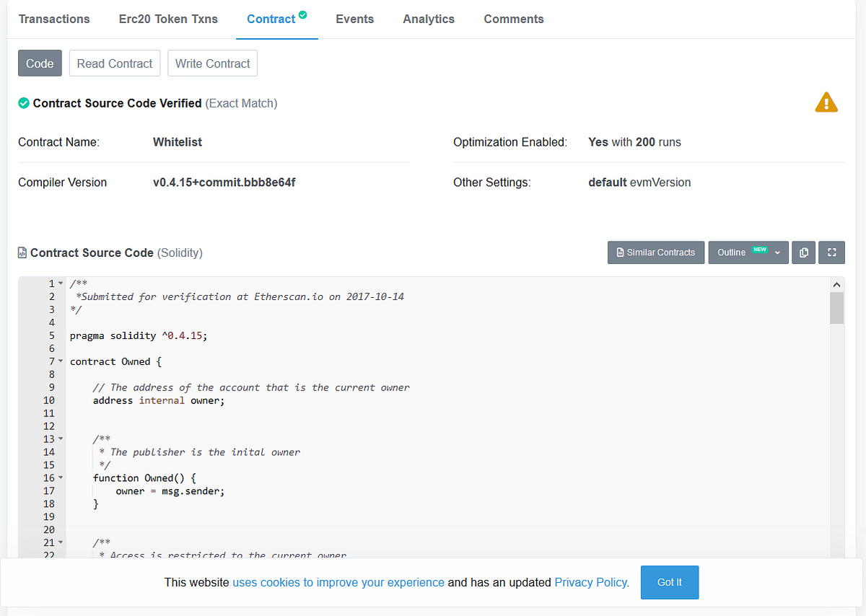Open the Erc20 Token Txns tab
This screenshot has height=616, width=866.
(168, 19)
